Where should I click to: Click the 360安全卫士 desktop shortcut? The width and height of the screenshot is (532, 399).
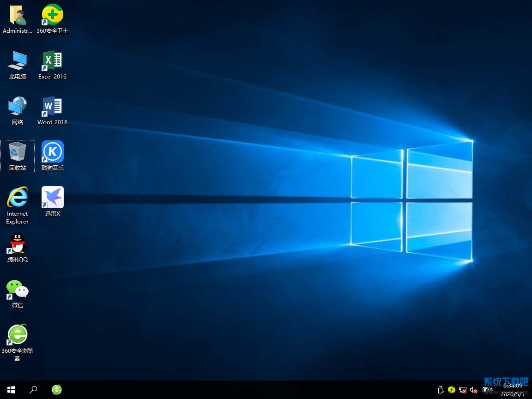point(52,16)
